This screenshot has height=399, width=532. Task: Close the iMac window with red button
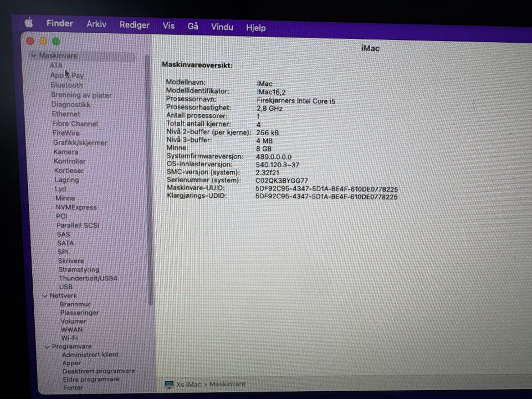30,41
